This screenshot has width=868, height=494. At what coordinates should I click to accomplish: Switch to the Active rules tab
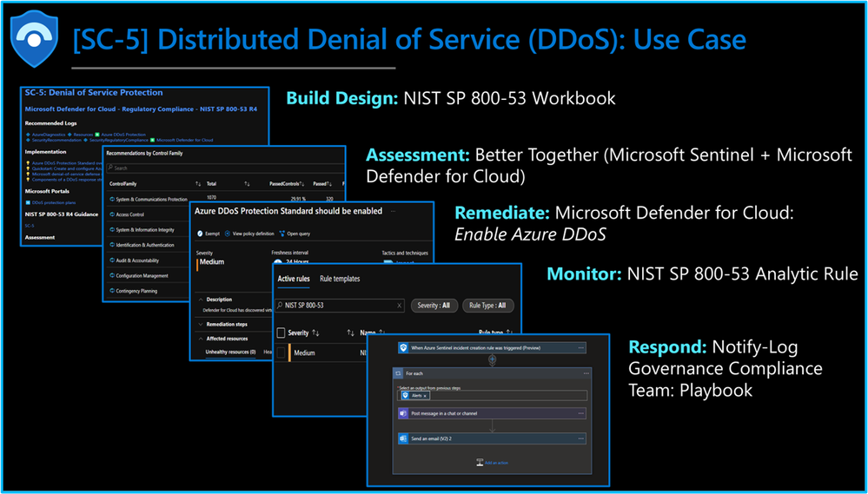tap(294, 279)
